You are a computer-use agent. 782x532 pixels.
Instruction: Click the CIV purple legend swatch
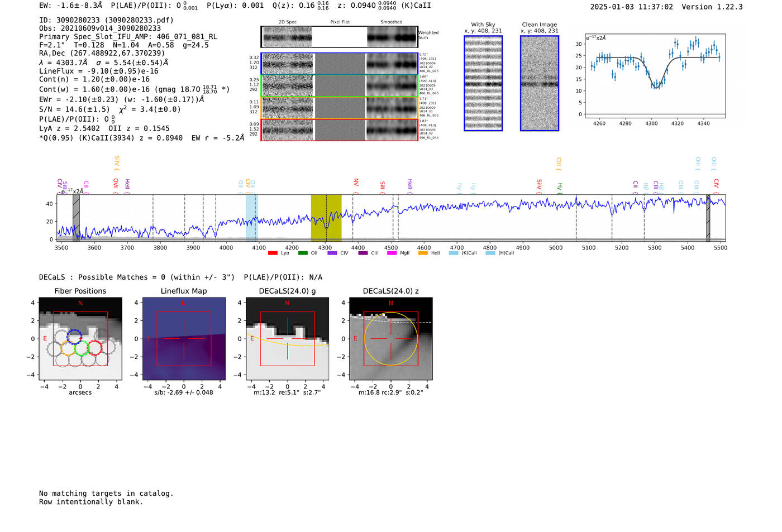click(332, 253)
